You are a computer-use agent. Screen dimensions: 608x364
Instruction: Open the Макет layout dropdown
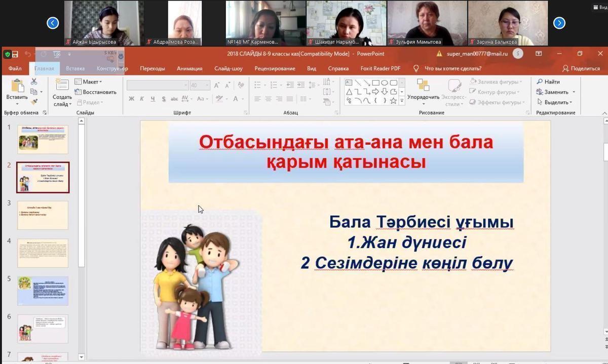[88, 82]
